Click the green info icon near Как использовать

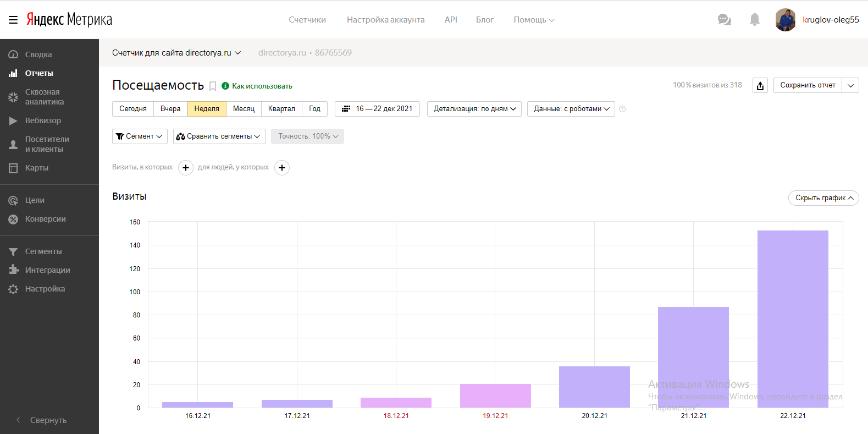point(225,86)
